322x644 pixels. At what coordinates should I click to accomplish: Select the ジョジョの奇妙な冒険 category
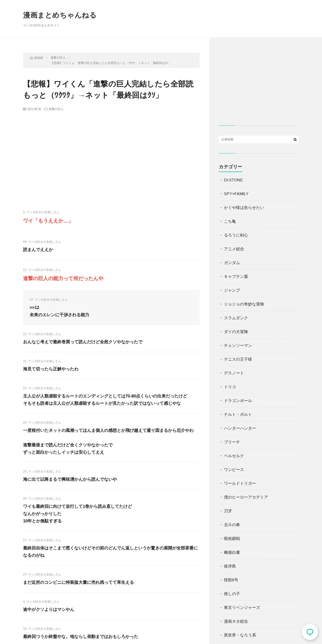pos(244,304)
